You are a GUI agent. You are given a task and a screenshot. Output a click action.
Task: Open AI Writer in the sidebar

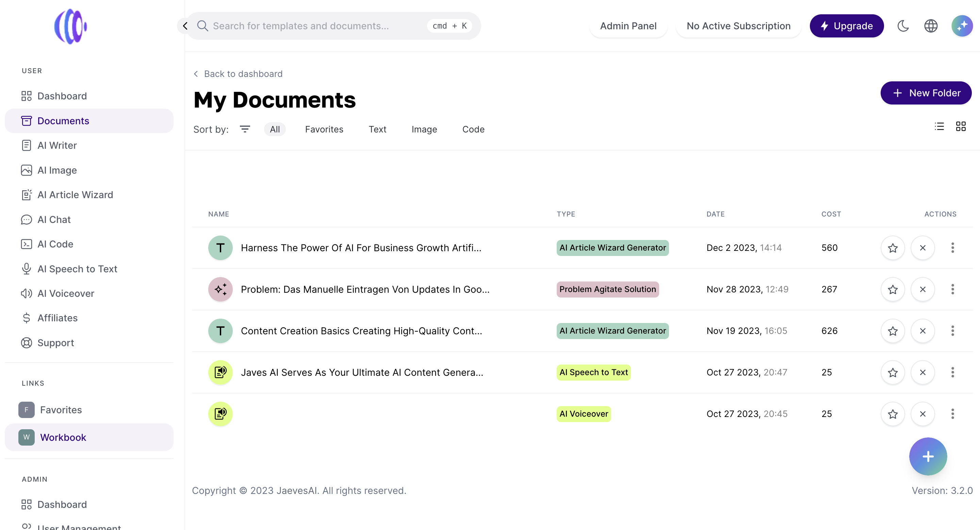pos(89,145)
